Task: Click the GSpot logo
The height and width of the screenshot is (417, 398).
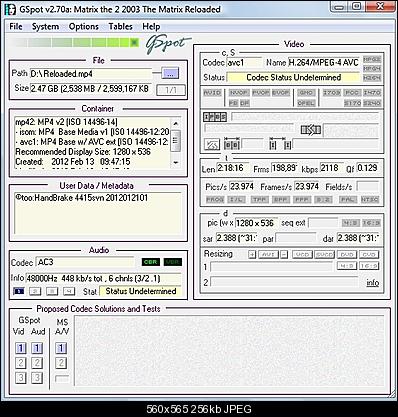Action: (168, 44)
